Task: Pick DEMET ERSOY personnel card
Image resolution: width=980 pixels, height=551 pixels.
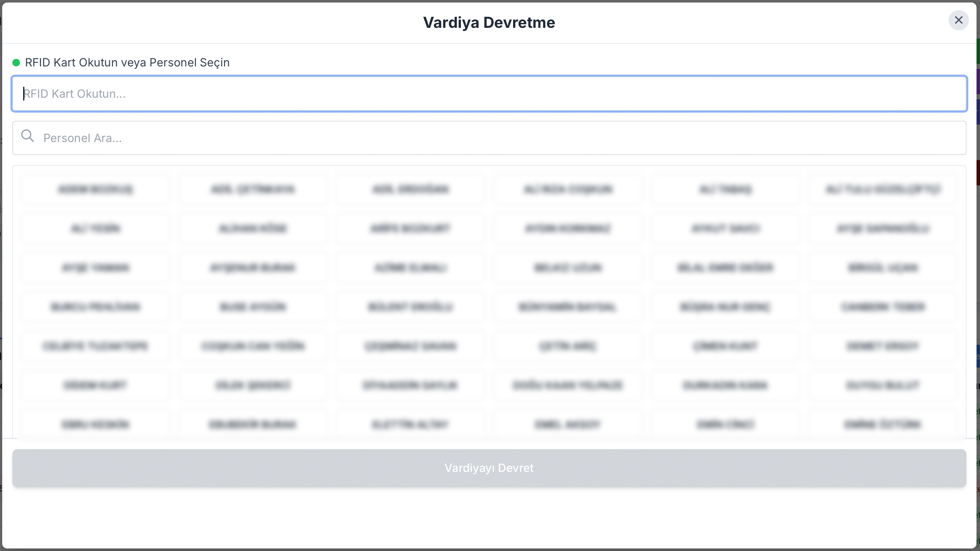Action: [883, 346]
